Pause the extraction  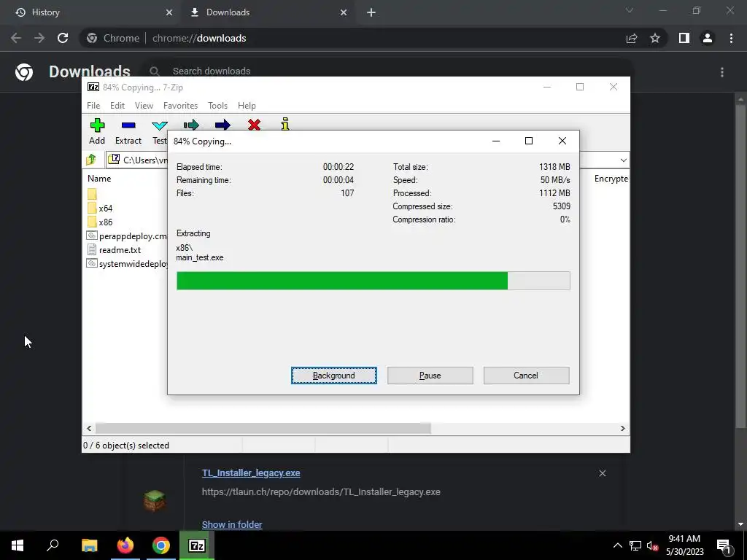point(430,376)
